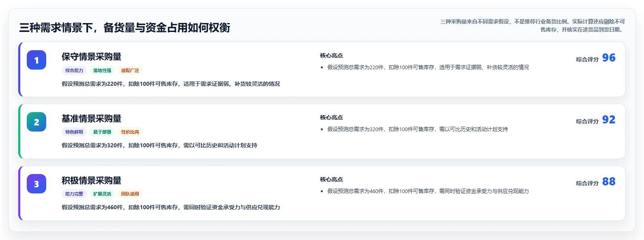
Task: Click the 易于部署 tag
Action: (102, 132)
